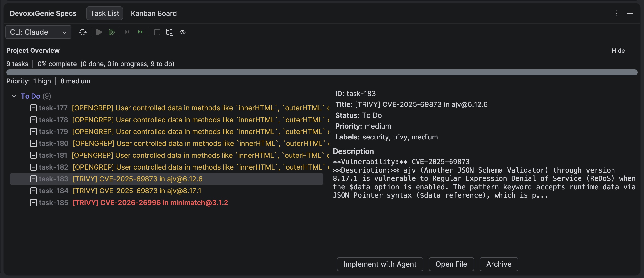Click the refresh specs icon

[82, 32]
